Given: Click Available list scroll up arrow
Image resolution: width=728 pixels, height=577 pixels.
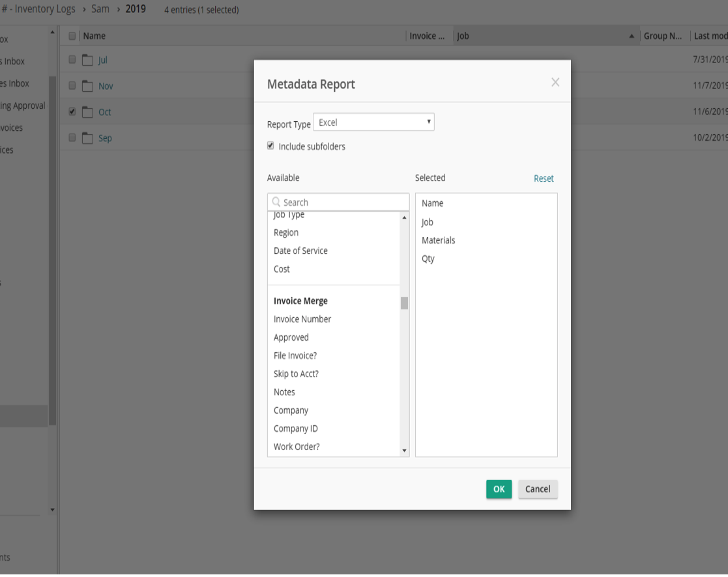Looking at the screenshot, I should (x=404, y=218).
